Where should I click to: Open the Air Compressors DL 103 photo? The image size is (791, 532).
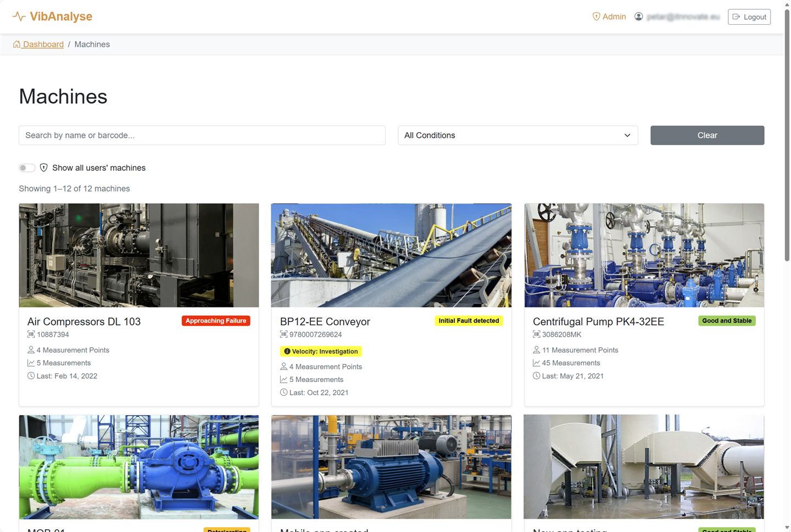tap(139, 255)
